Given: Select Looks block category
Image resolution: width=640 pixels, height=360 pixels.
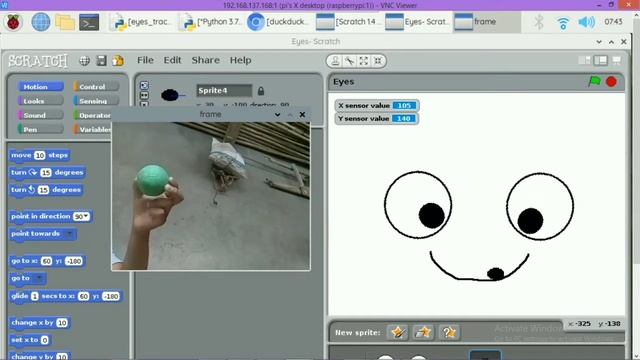Looking at the screenshot, I should [40, 101].
